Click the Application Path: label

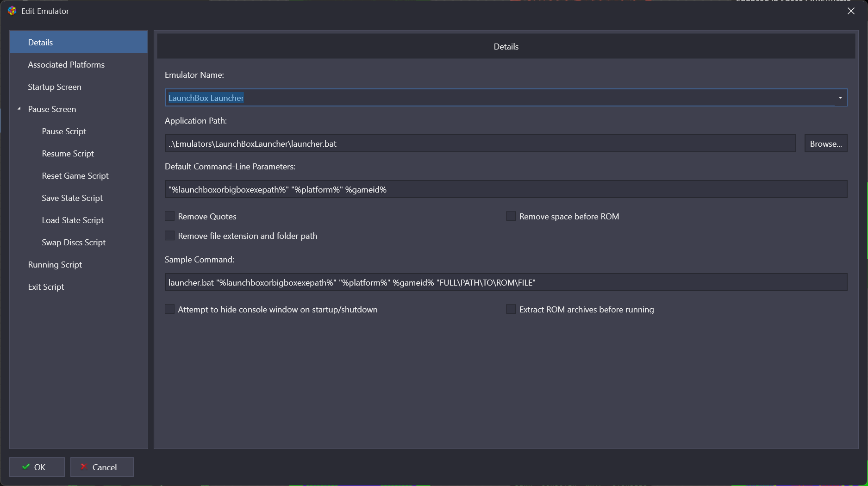[196, 120]
